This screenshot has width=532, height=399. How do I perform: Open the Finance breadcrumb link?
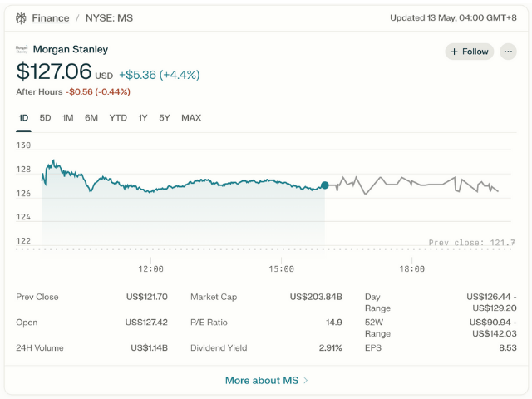pyautogui.click(x=51, y=18)
